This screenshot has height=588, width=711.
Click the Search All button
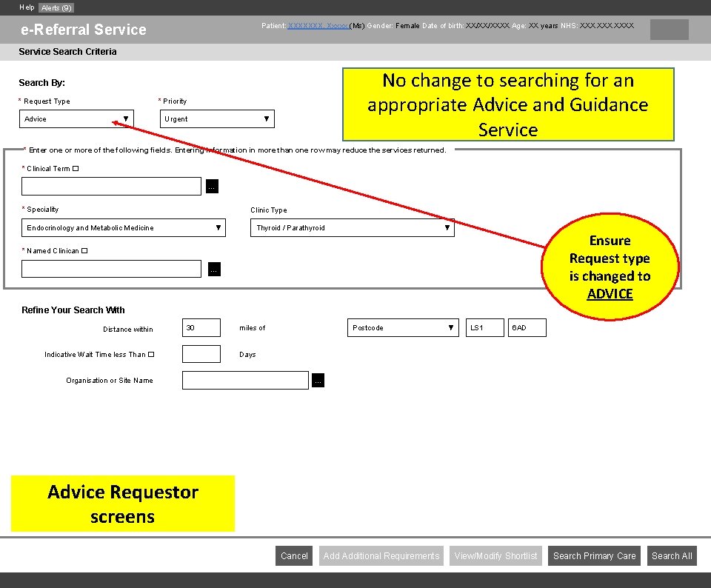pos(672,556)
